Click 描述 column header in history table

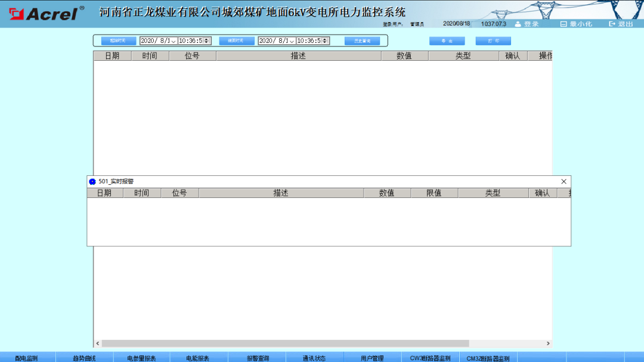299,56
